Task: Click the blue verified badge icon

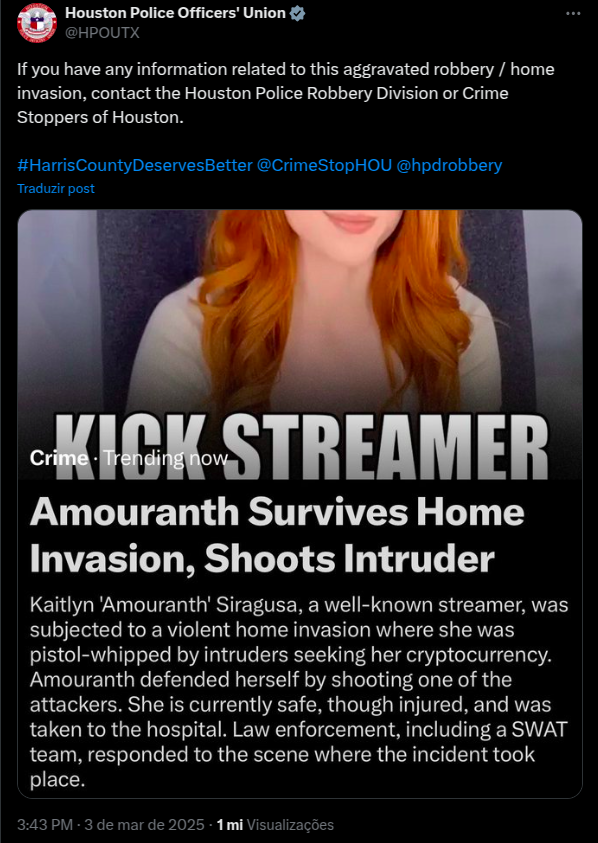Action: point(297,13)
